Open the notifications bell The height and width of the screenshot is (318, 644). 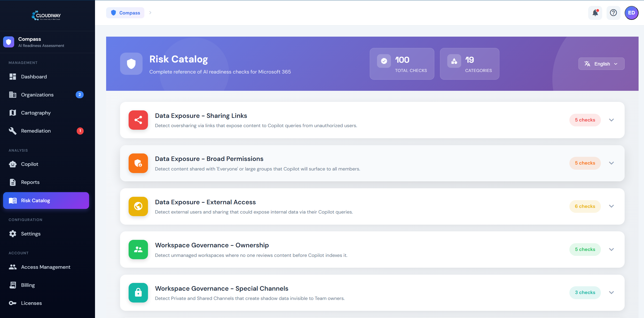pos(595,13)
